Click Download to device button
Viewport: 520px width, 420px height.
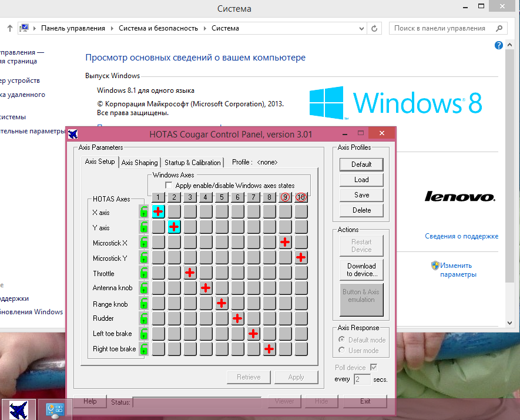(x=361, y=270)
